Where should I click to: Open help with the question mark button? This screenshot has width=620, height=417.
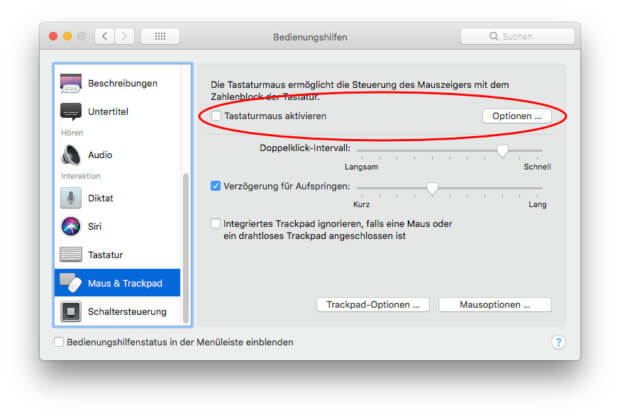[x=558, y=342]
